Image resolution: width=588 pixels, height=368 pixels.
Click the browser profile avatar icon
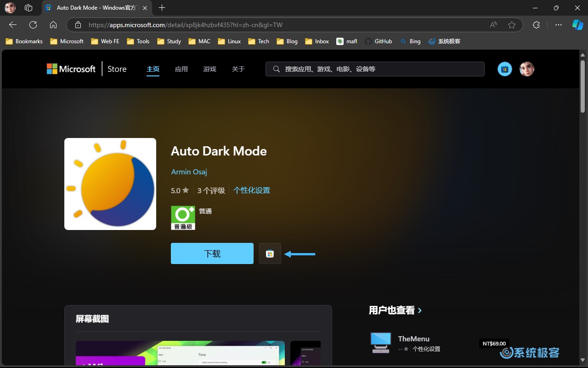(10, 8)
